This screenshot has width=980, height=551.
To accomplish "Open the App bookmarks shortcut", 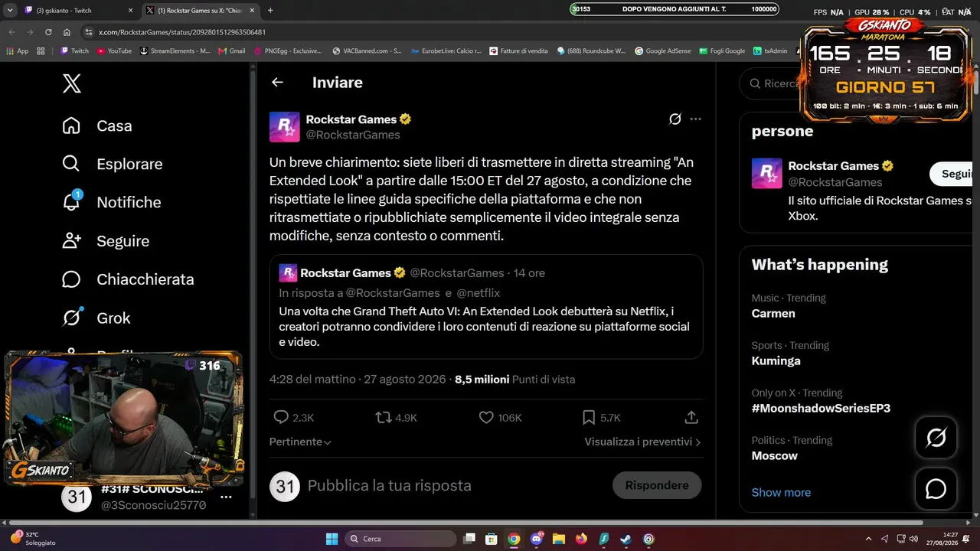I will tap(18, 51).
